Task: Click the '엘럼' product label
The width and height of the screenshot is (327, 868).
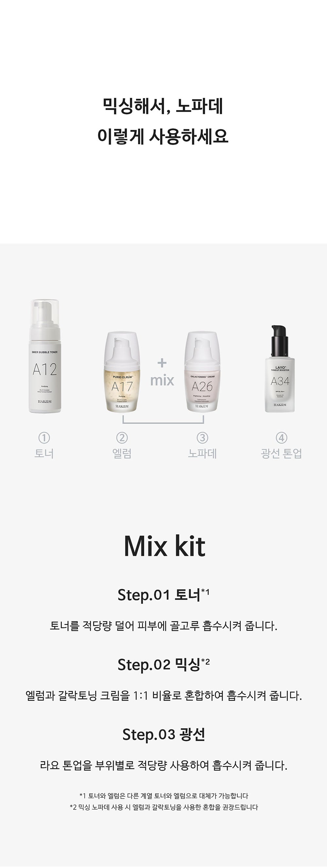Action: click(122, 453)
